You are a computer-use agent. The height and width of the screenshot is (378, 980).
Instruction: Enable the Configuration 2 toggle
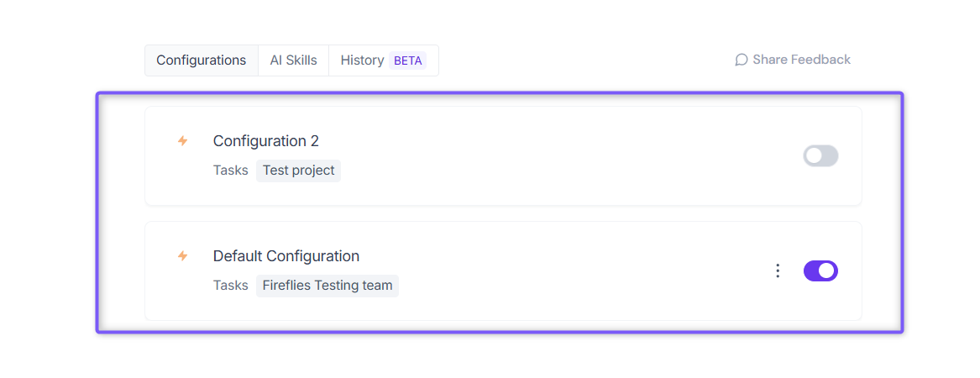820,156
